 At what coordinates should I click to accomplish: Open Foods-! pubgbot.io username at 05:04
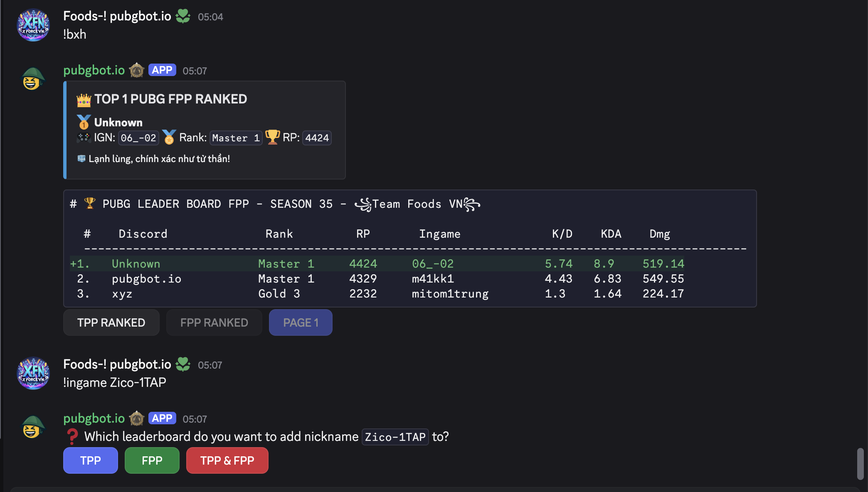pos(117,16)
